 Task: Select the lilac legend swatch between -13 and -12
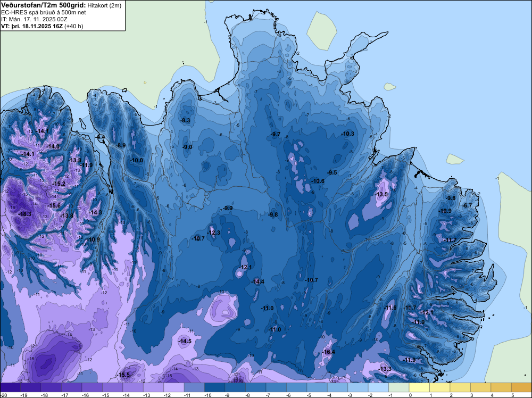[x=153, y=387]
